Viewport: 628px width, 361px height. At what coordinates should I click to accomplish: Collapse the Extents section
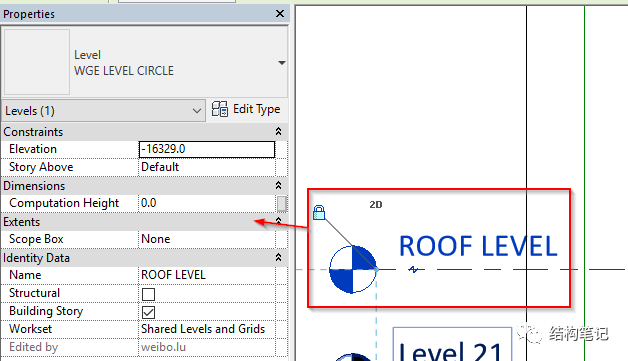click(x=278, y=221)
